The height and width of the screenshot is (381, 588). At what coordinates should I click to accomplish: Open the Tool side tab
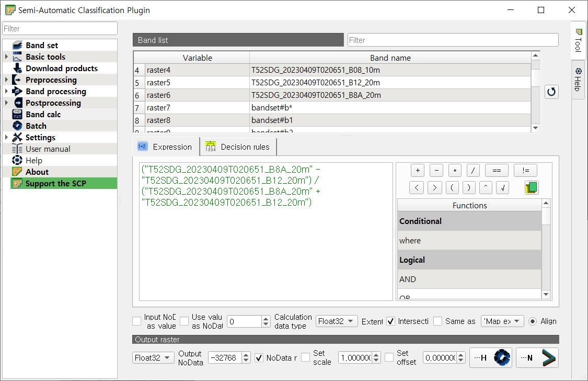[x=578, y=40]
